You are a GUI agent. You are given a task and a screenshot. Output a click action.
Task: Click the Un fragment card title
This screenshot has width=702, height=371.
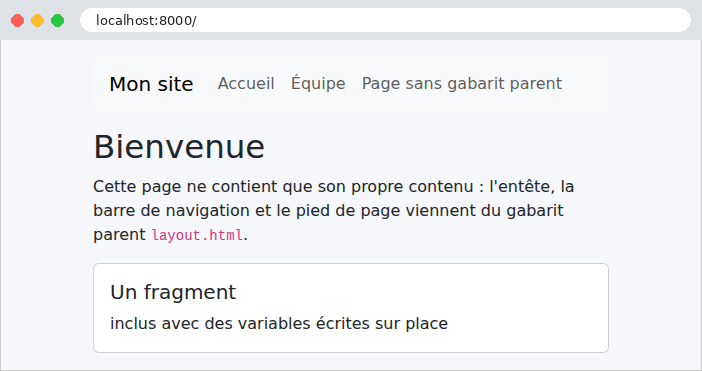coord(173,292)
